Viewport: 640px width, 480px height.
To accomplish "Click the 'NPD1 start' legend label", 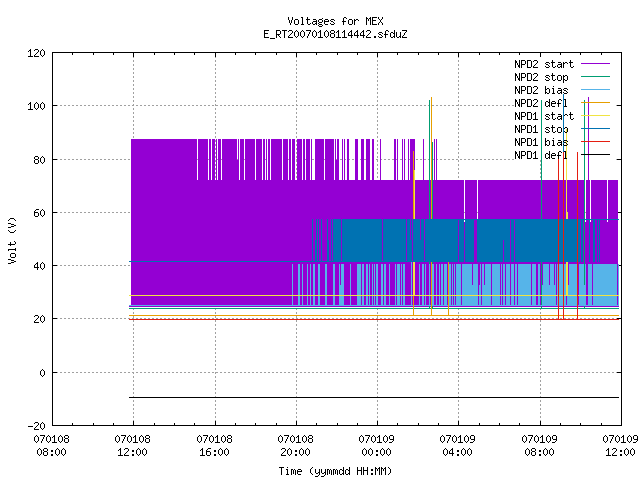I will (544, 116).
